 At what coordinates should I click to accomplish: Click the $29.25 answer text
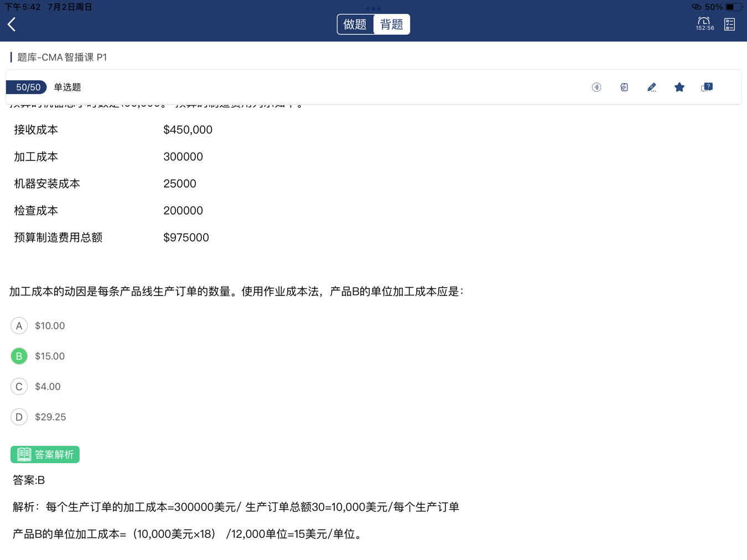coord(50,417)
